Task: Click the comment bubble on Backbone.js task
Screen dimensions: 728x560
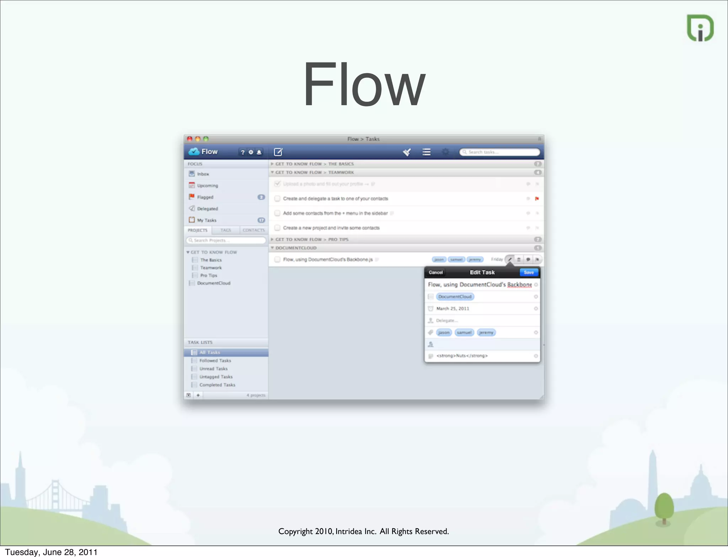Action: pos(528,259)
